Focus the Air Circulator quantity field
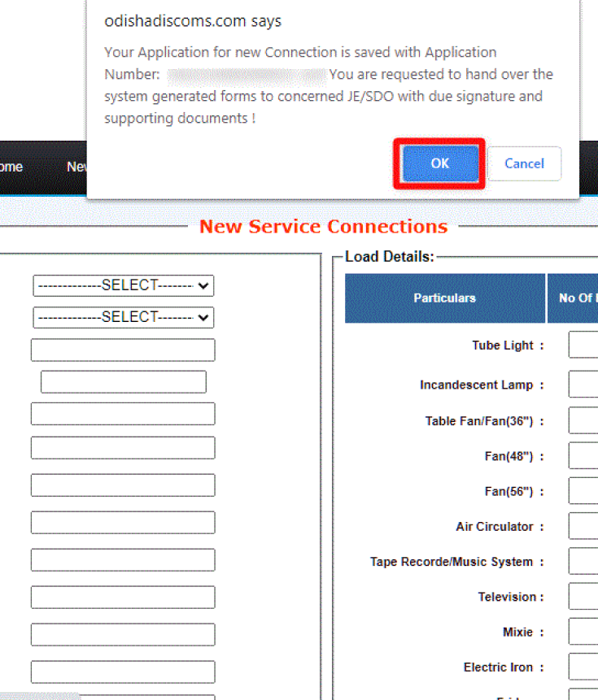This screenshot has height=700, width=598. pos(583,527)
